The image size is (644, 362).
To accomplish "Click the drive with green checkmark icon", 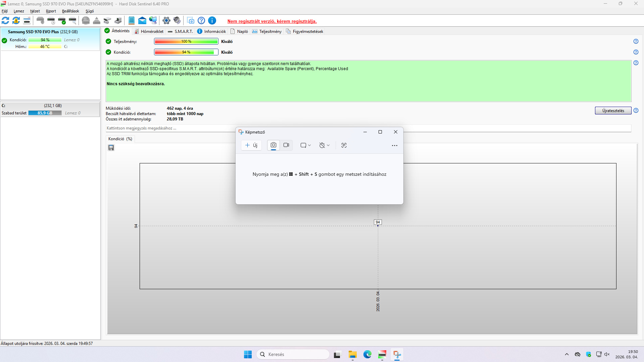I will [x=62, y=21].
